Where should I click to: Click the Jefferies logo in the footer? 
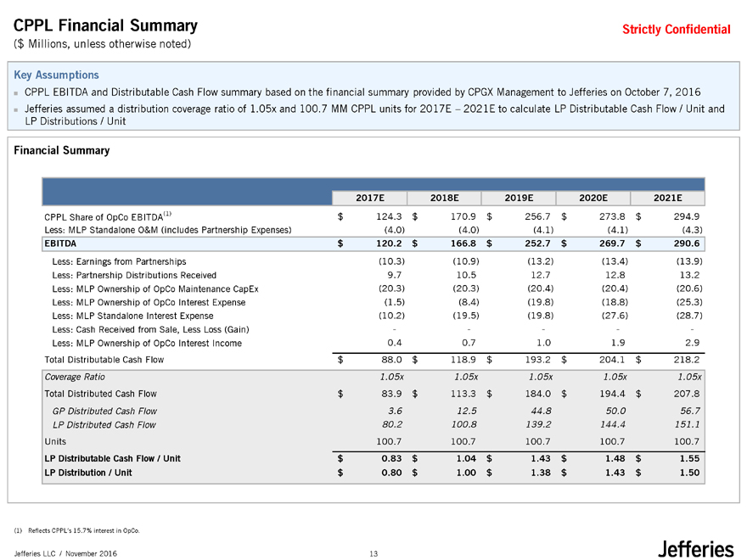pyautogui.click(x=695, y=547)
